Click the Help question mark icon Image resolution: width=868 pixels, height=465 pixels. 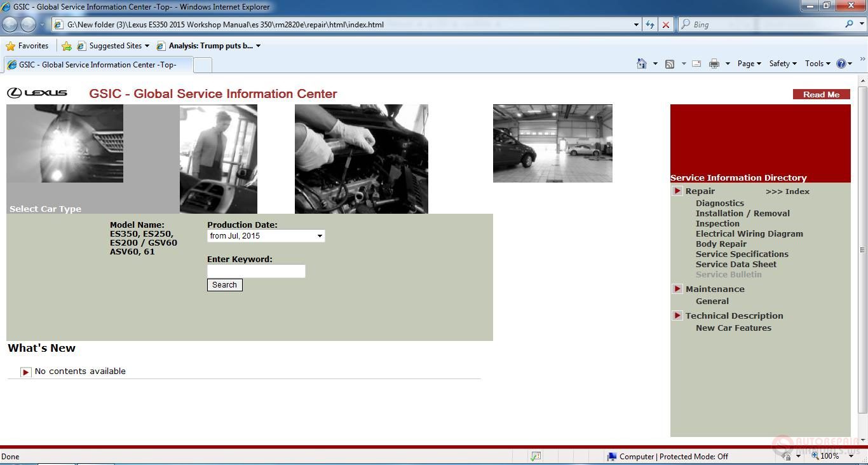(841, 64)
